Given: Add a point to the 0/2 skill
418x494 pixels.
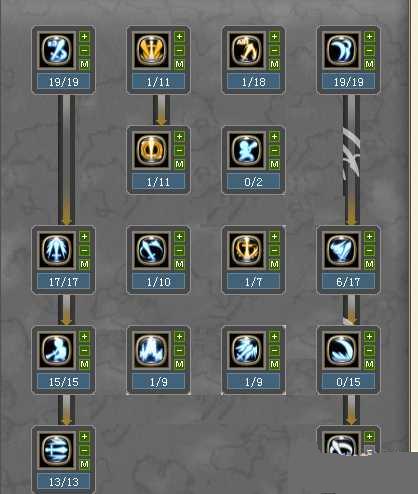Looking at the screenshot, I should point(274,137).
